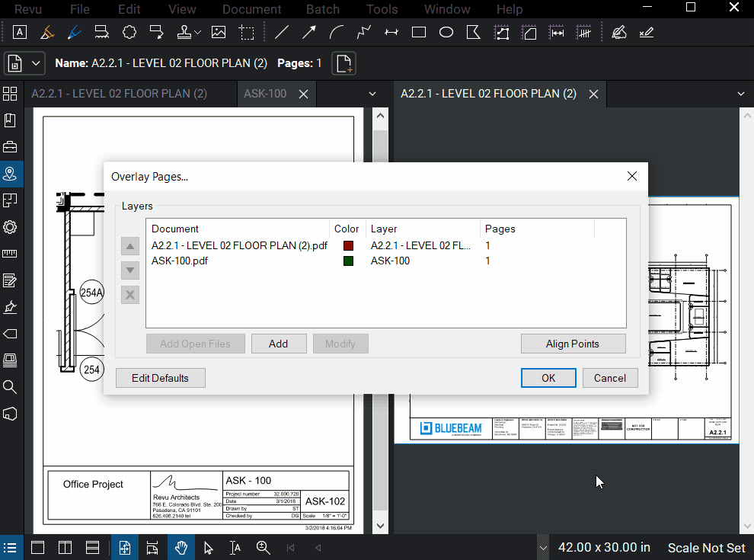Viewport: 754px width, 560px height.
Task: Open the Markups List in the status bar
Action: pos(11,547)
